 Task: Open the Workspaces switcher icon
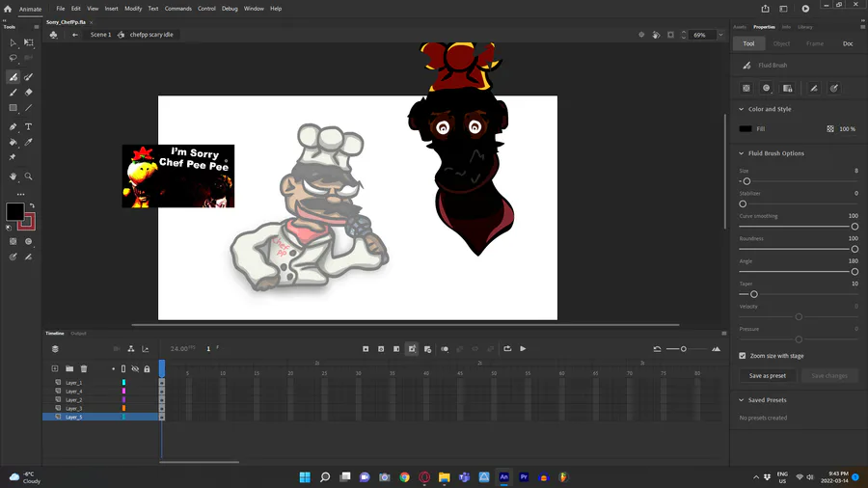(x=783, y=9)
